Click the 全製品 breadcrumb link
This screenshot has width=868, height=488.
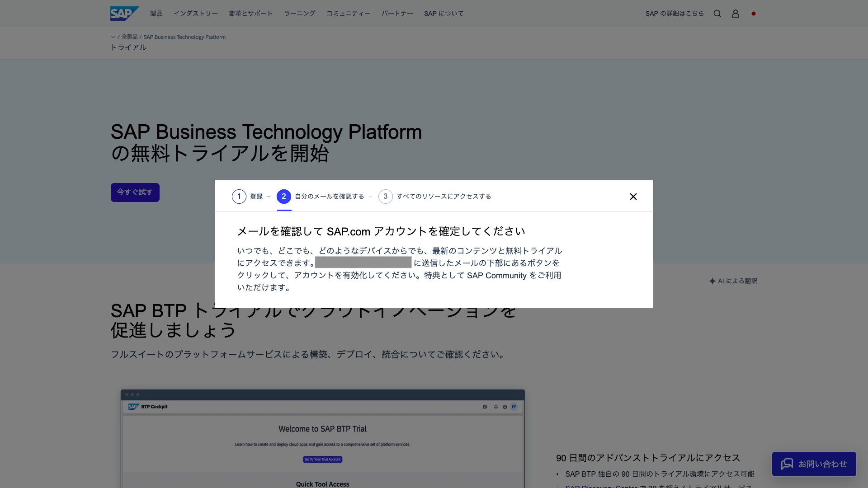click(x=129, y=37)
